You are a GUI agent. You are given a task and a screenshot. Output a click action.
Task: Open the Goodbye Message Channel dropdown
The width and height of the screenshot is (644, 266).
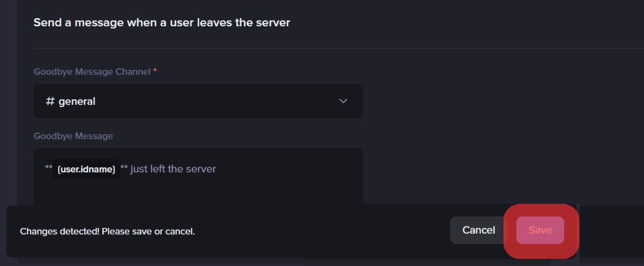(198, 101)
